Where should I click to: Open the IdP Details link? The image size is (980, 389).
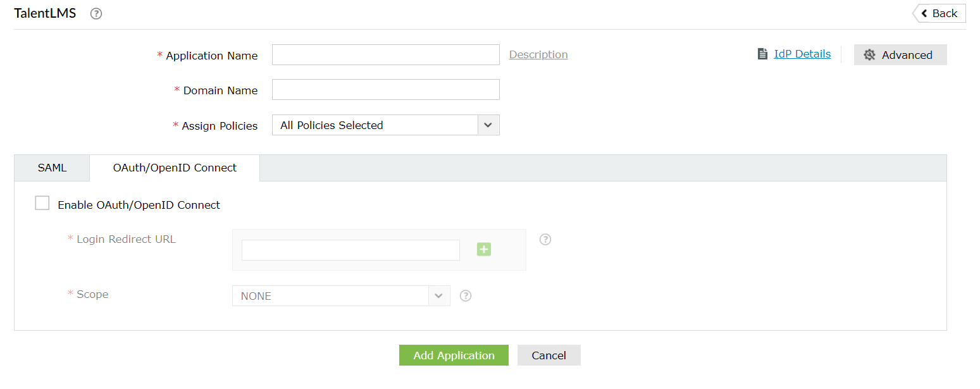[x=802, y=54]
